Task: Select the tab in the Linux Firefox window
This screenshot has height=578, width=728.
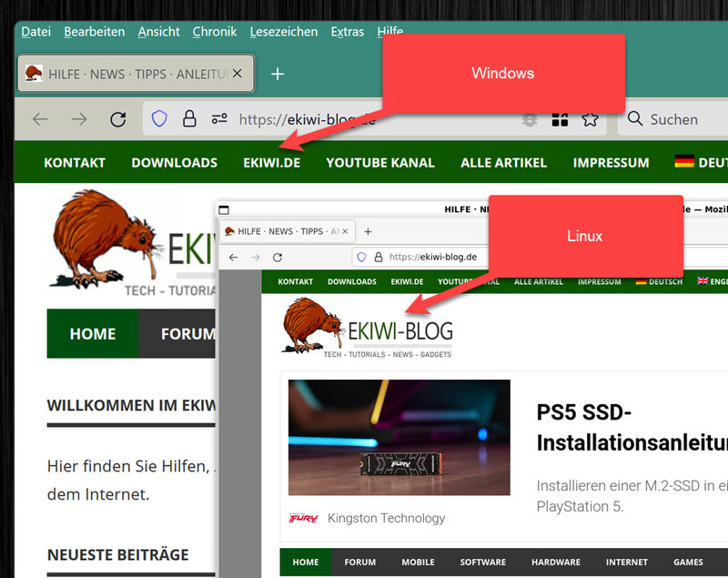Action: click(x=288, y=231)
